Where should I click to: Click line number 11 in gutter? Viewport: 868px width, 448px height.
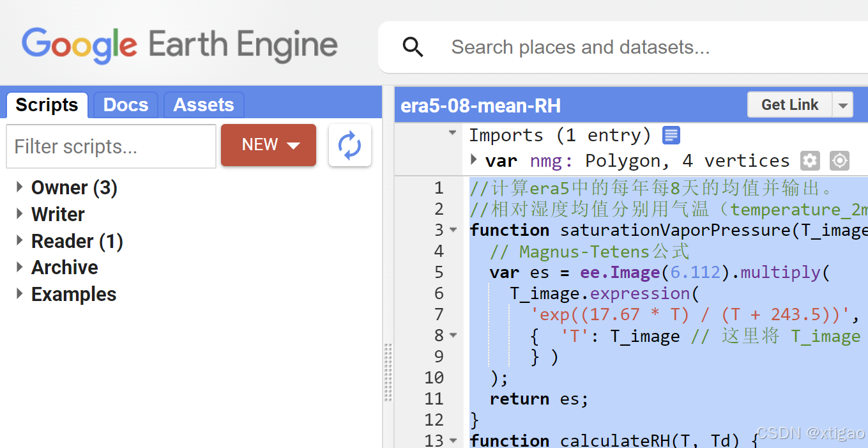point(434,399)
